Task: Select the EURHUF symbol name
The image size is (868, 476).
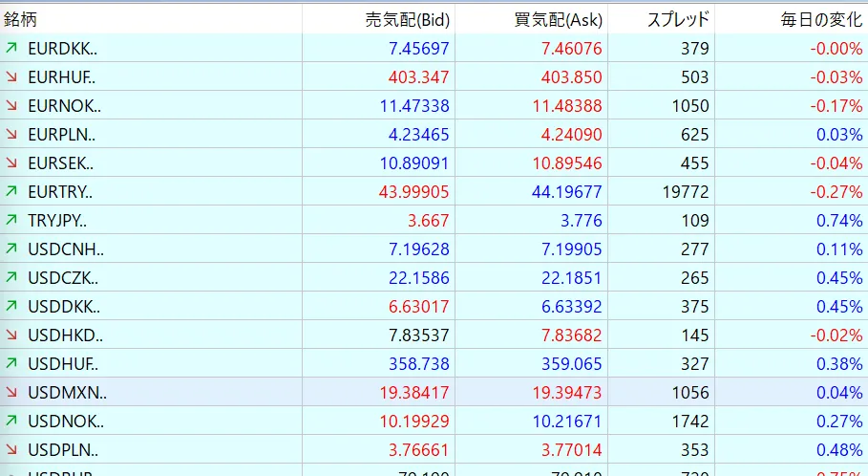Action: tap(61, 77)
